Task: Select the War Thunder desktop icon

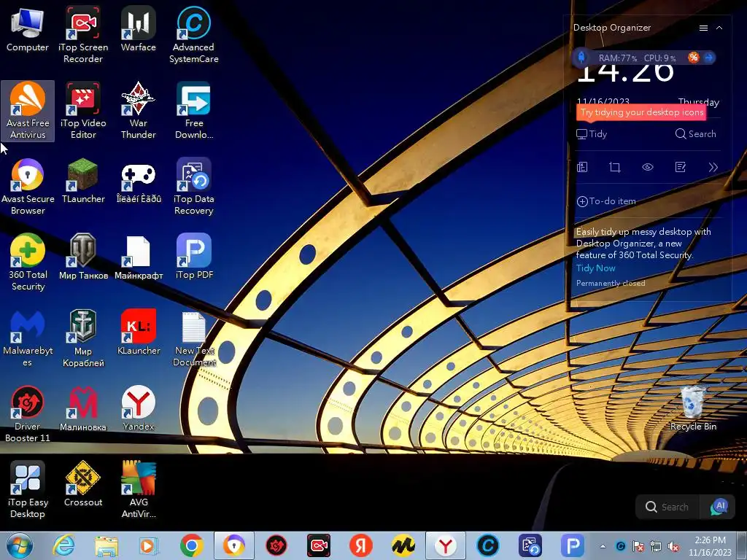Action: [138, 111]
